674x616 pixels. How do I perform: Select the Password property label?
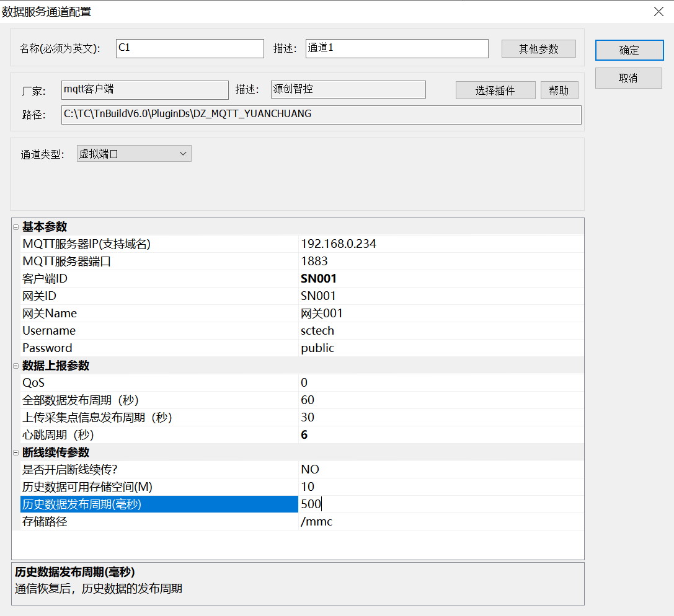(x=47, y=348)
